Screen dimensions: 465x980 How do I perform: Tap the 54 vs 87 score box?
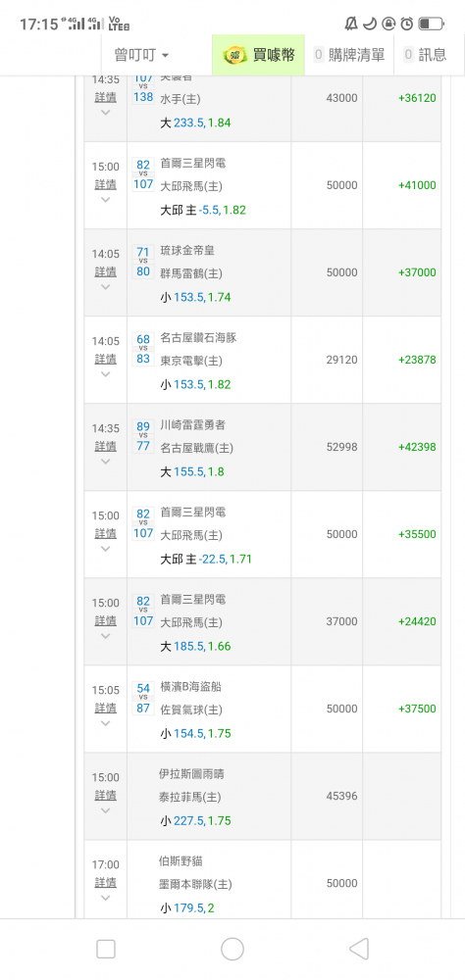(143, 698)
